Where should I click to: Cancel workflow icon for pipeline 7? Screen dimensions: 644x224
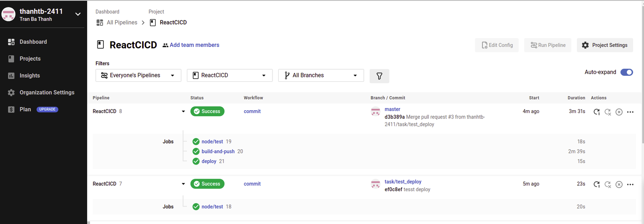pyautogui.click(x=619, y=185)
